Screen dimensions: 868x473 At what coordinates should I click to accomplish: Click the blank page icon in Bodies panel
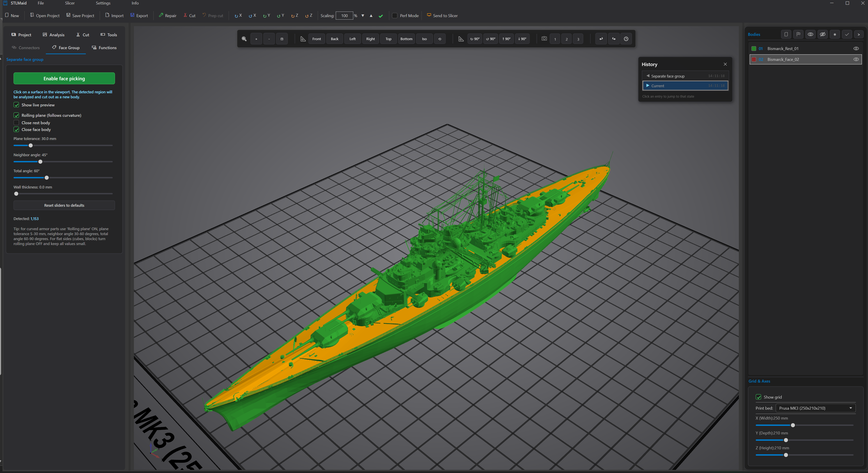786,34
